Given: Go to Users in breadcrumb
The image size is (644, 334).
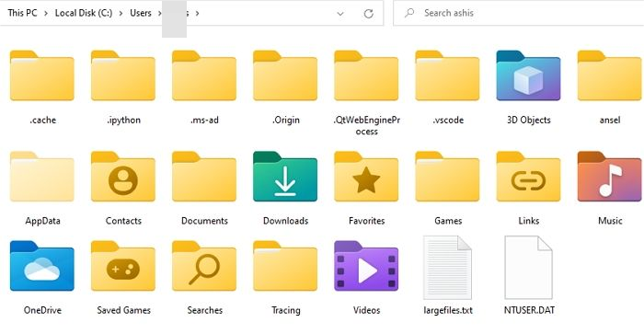Looking at the screenshot, I should point(141,13).
